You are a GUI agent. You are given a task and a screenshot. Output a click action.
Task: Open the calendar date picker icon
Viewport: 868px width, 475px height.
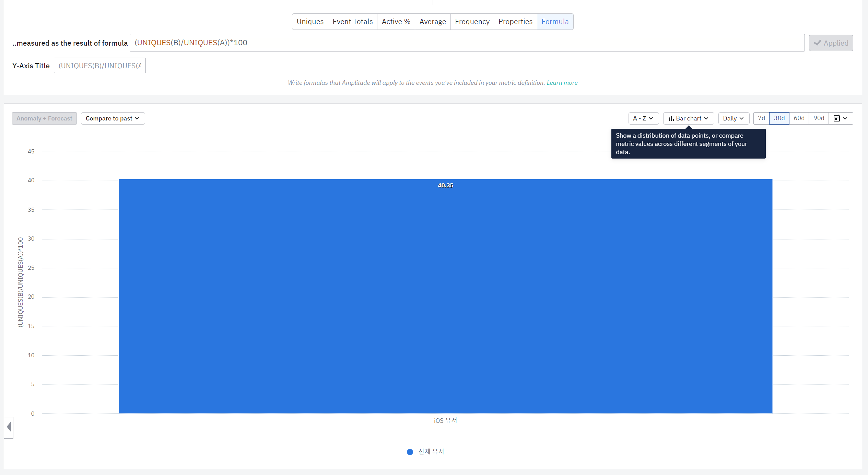coord(841,118)
